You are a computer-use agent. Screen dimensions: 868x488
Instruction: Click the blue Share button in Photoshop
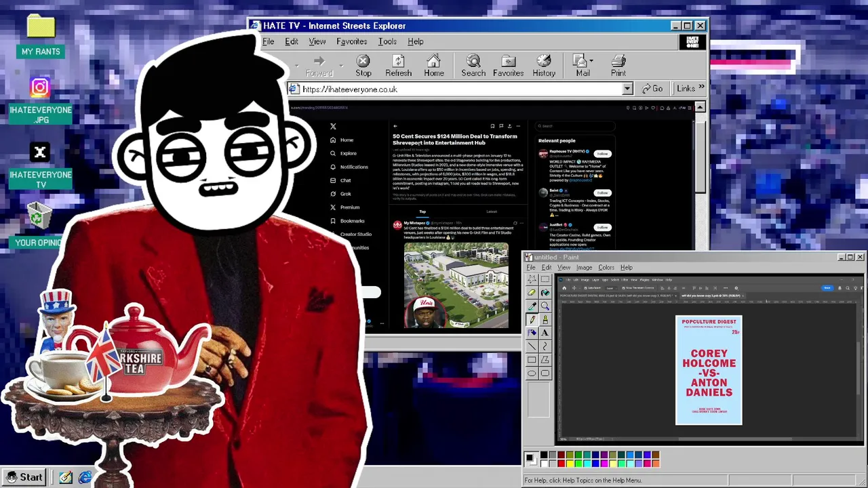(827, 288)
